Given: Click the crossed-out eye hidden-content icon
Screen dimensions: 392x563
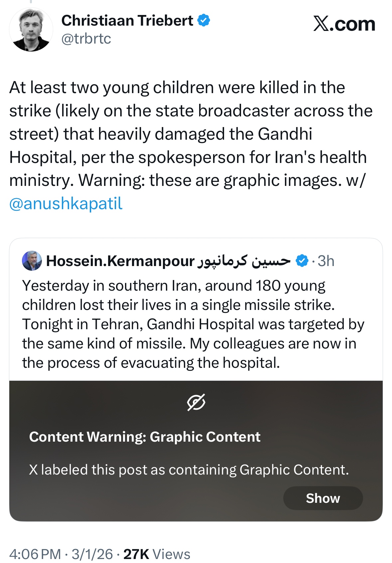Looking at the screenshot, I should click(196, 402).
